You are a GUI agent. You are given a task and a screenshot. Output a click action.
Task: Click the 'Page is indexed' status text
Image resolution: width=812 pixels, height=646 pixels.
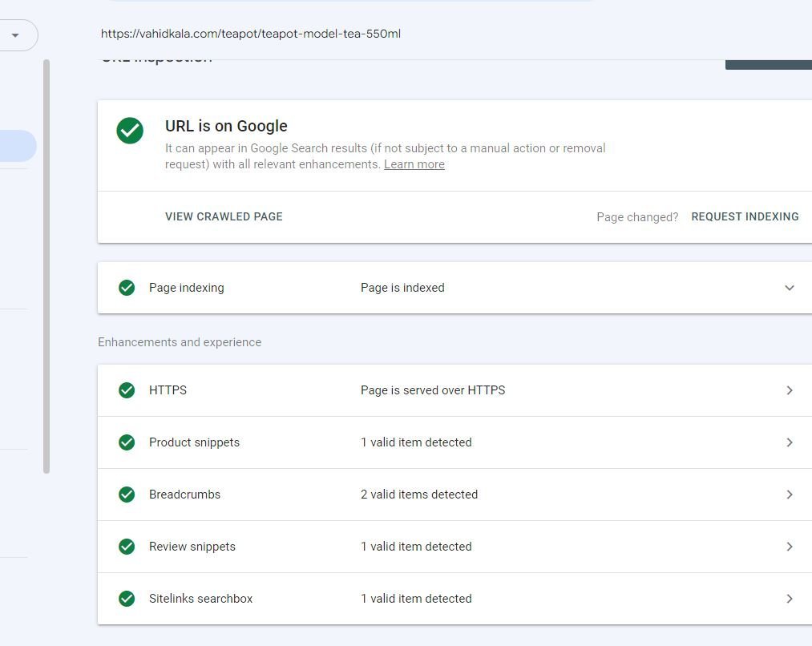402,288
